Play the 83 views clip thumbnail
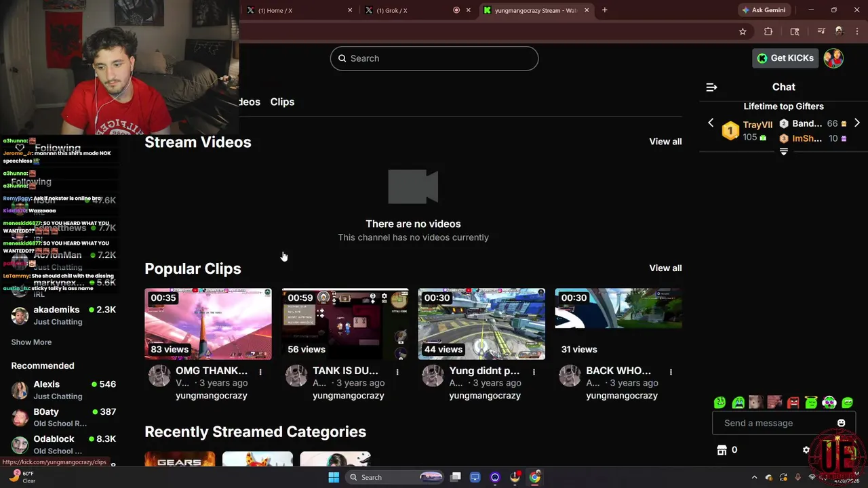Screen dimensions: 868x488 click(208, 324)
